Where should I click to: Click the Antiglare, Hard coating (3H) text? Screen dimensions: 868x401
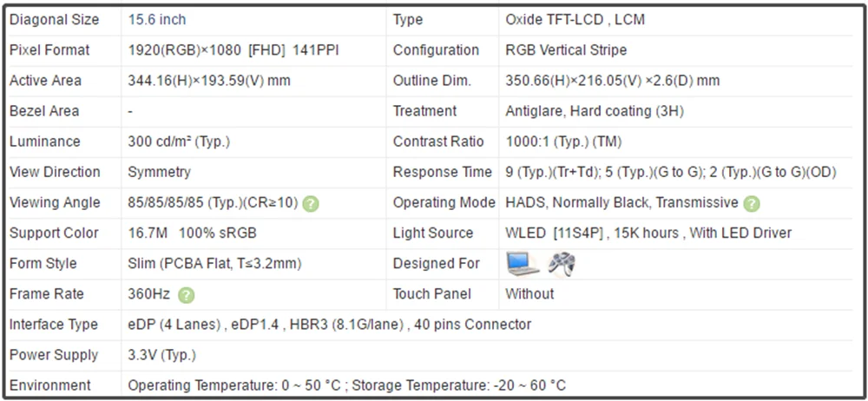(595, 111)
